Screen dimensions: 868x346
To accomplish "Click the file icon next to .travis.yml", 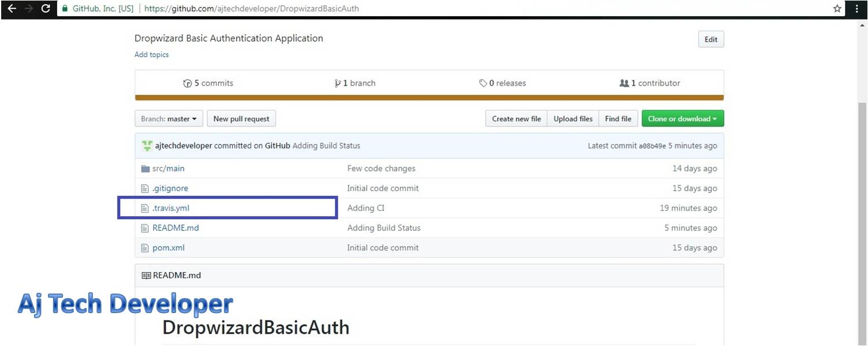I will 146,208.
